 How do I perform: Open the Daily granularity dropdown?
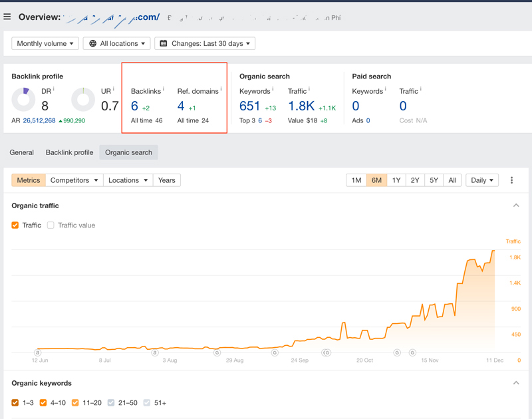click(482, 180)
